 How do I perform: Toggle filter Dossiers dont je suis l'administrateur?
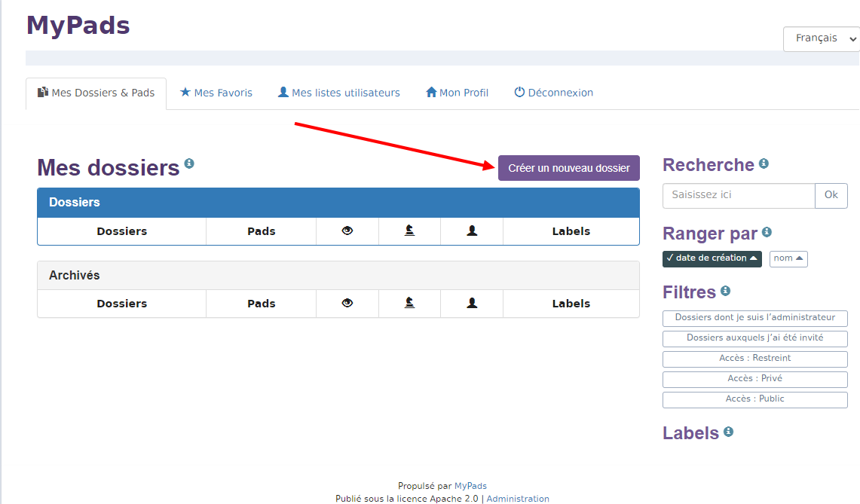(754, 318)
